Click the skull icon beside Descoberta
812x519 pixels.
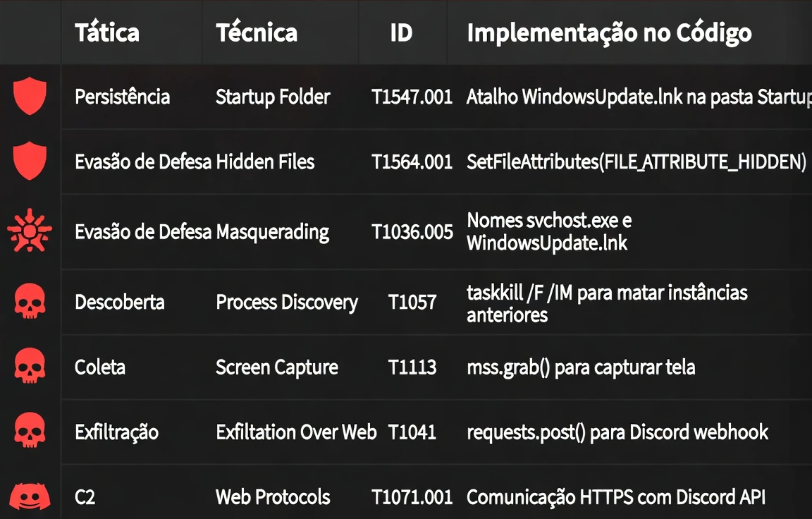click(30, 302)
